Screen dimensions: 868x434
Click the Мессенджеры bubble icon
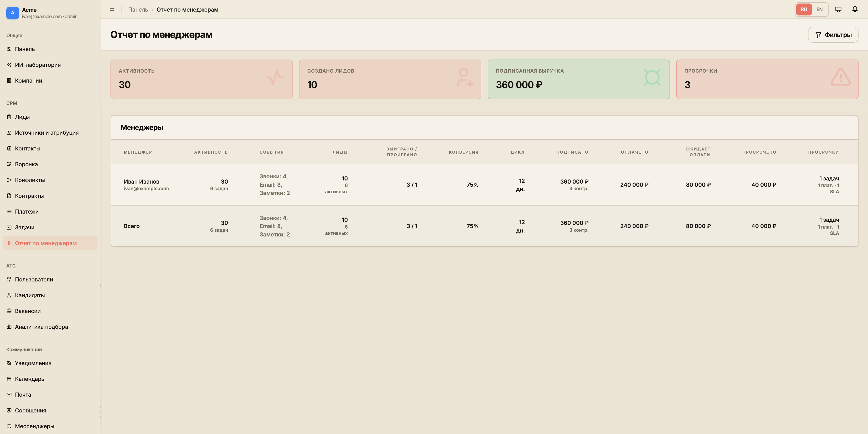9,426
